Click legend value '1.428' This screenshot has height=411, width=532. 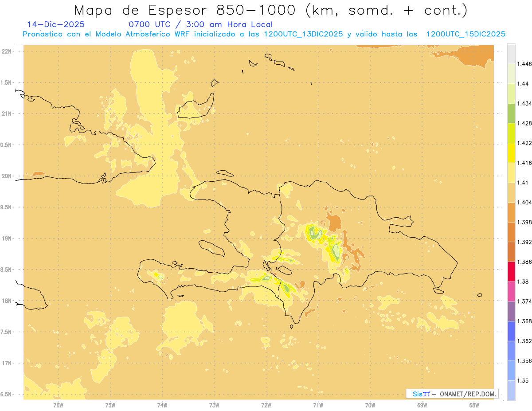tap(524, 123)
